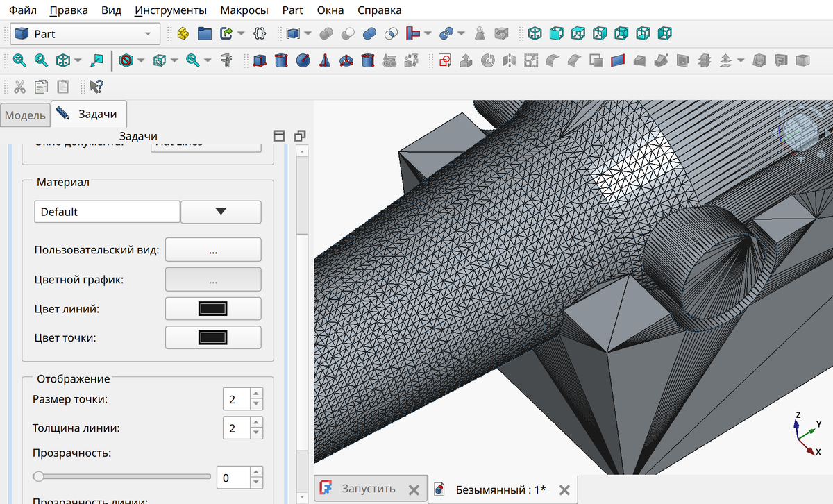This screenshot has height=504, width=833.
Task: Click the Torus primitive icon
Action: click(x=345, y=60)
